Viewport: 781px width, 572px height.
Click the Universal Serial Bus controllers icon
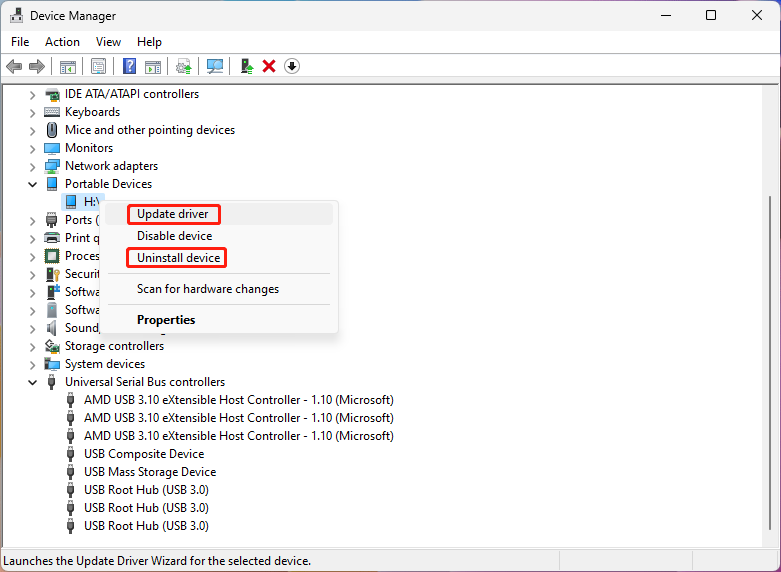[x=51, y=382]
